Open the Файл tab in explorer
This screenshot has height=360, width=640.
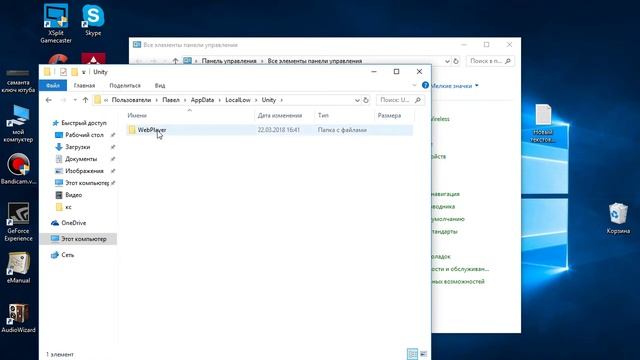pyautogui.click(x=53, y=85)
